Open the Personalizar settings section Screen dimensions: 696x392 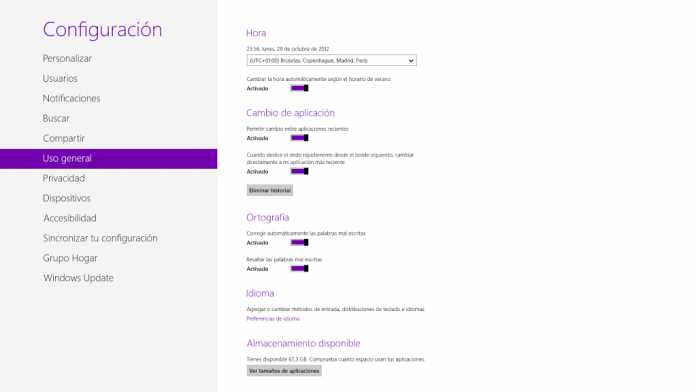(x=67, y=59)
